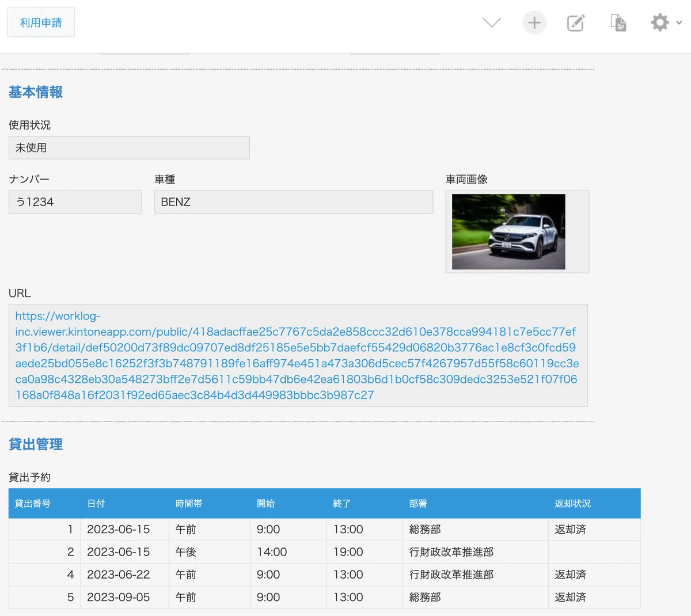Duplicate record with the copy document icon
Viewport: 691px width, 616px height.
coord(618,22)
